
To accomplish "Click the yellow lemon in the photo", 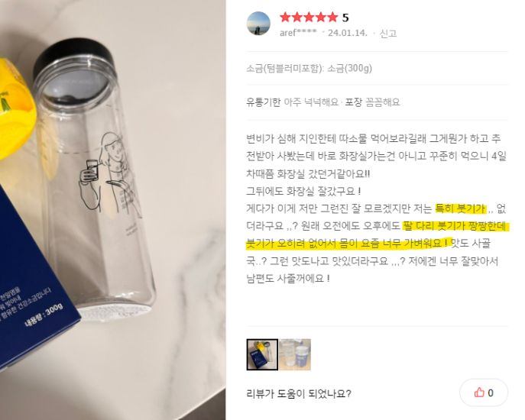I will tap(16, 108).
